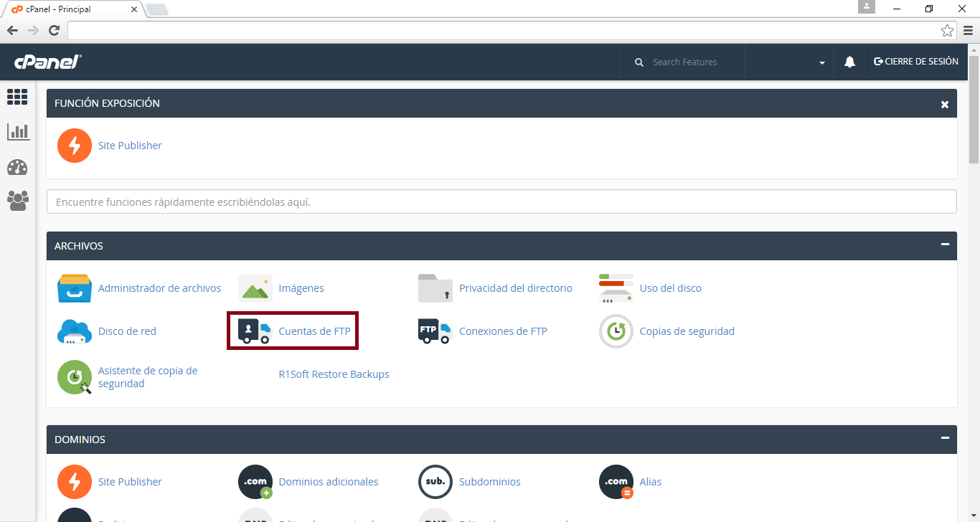Collapse the Dominios section
Screen dimensions: 980x522
945,439
